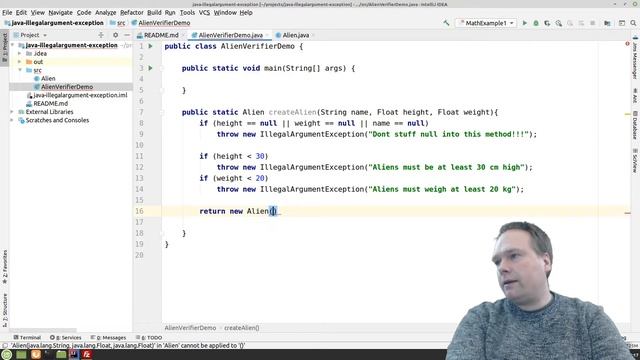Screen dimensions: 640x360
Task: Open the Tools menu
Action: [x=187, y=13]
